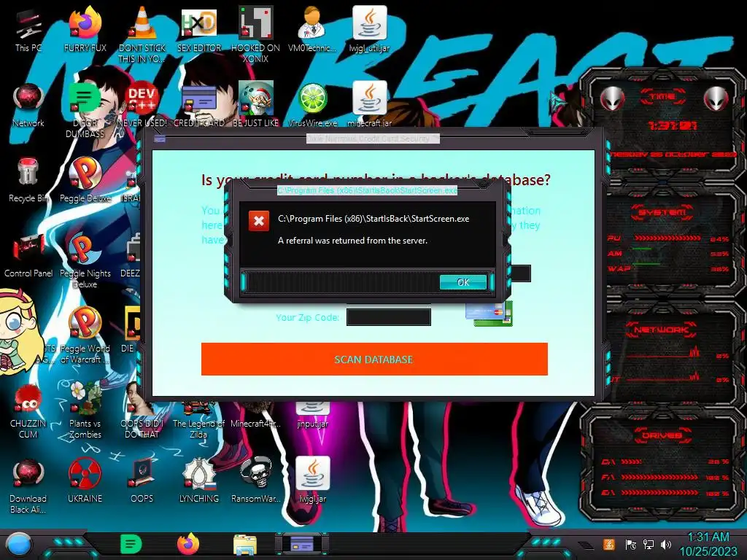Click the partly hidden input field above Zip Code
The height and width of the screenshot is (560, 747).
pos(519,273)
